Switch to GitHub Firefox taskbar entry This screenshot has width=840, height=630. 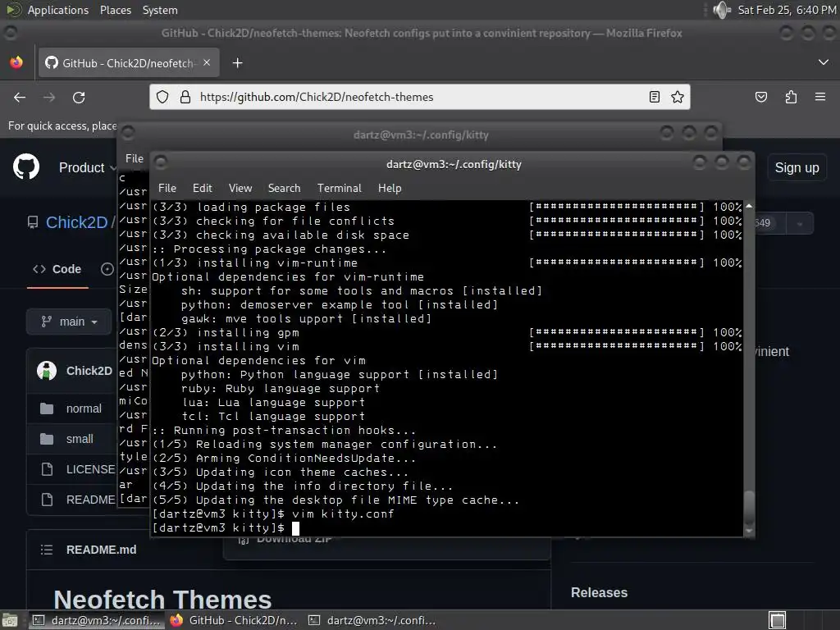pos(233,620)
